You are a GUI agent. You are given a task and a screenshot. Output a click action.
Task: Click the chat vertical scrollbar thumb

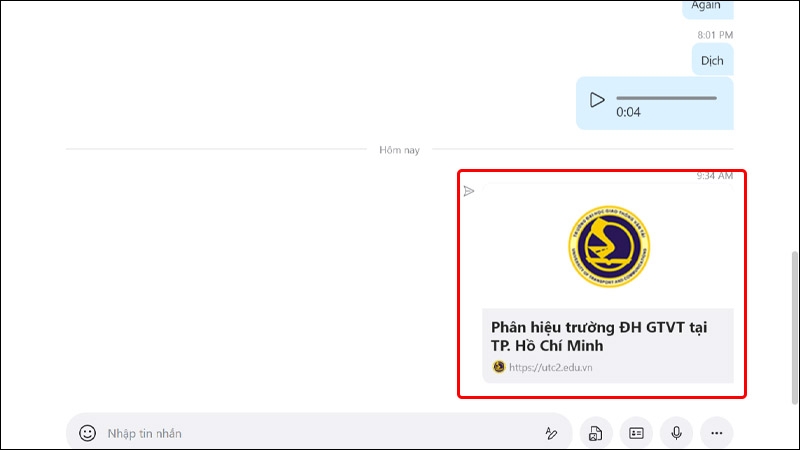pos(794,328)
